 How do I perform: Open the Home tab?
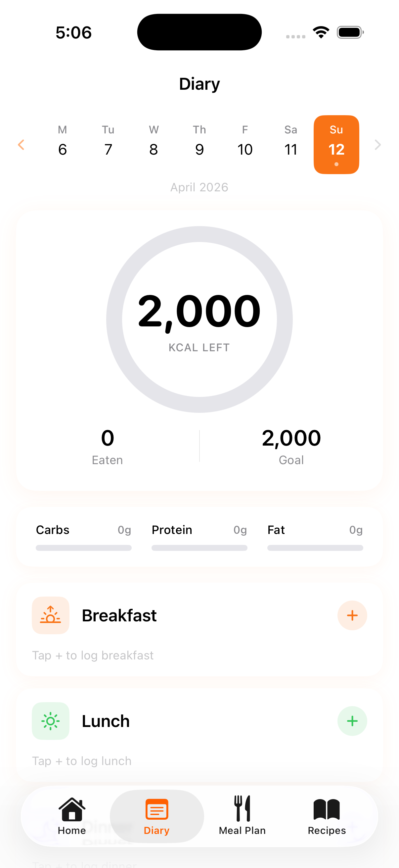click(x=72, y=816)
